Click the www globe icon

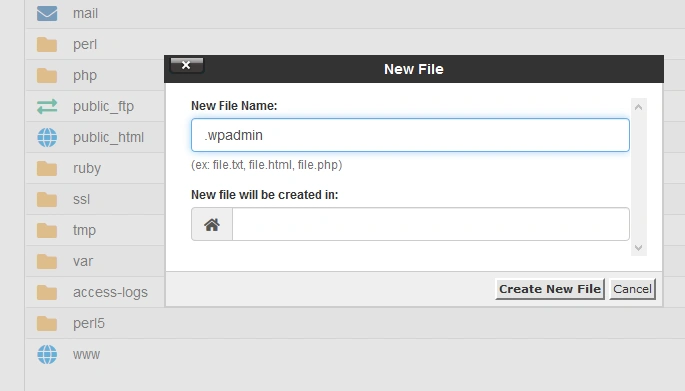47,354
